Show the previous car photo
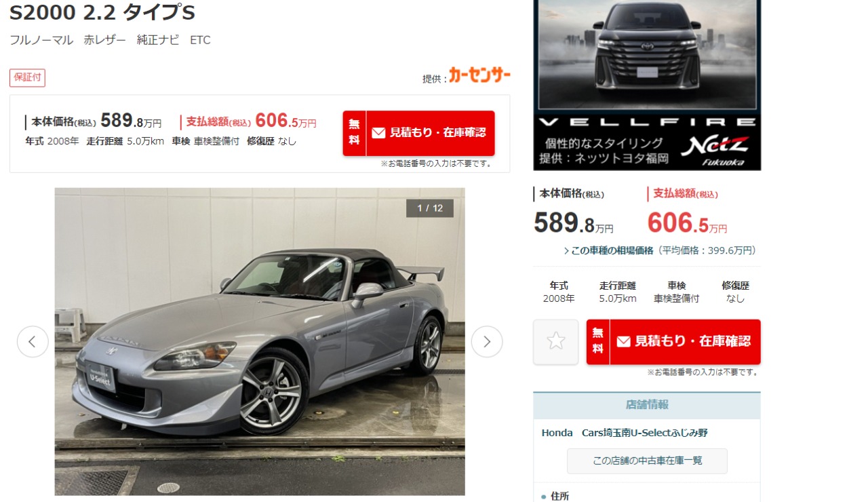The image size is (868, 502). (x=33, y=341)
